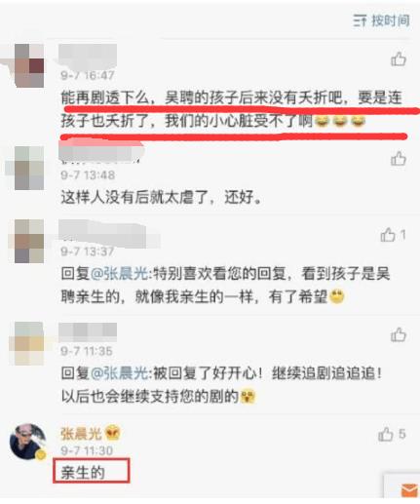This screenshot has width=420, height=504.
Task: Like the comment posted at 9-7 16:47
Action: click(399, 59)
